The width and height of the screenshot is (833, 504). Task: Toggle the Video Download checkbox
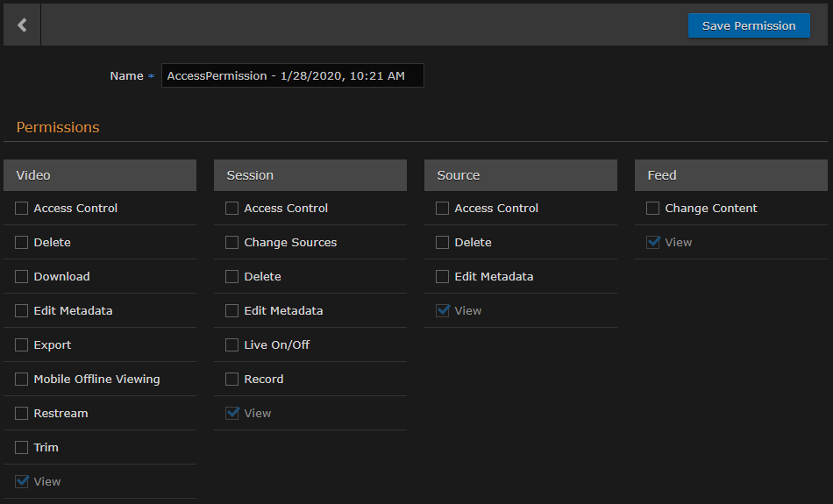click(22, 277)
